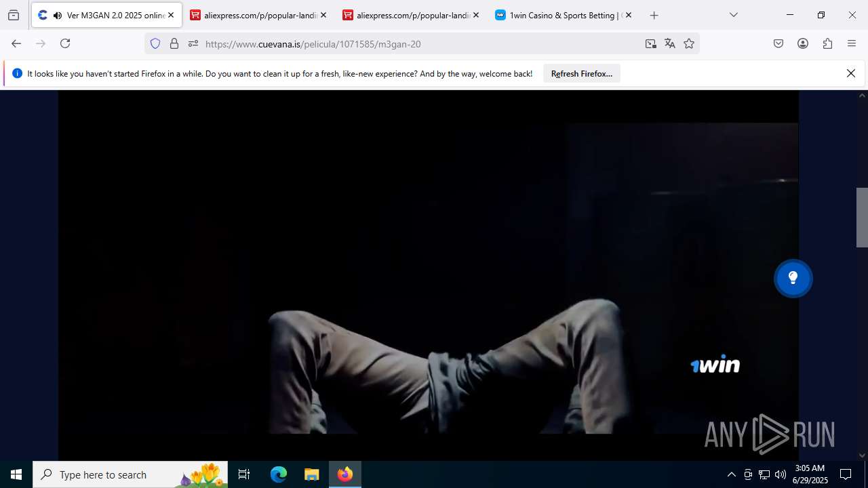Translate this page icon
The width and height of the screenshot is (868, 488).
click(670, 43)
